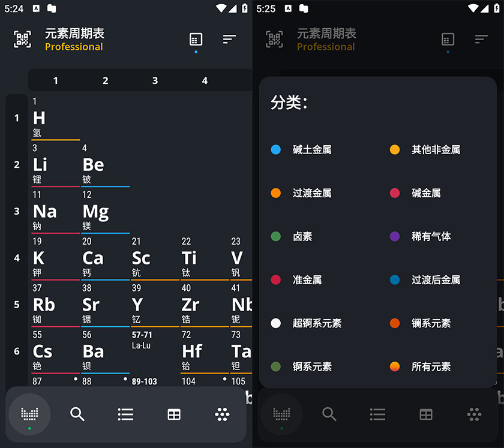Viewport: 504px width, 448px height.
Task: Select the 镧系元素 category entry
Action: coord(433,323)
